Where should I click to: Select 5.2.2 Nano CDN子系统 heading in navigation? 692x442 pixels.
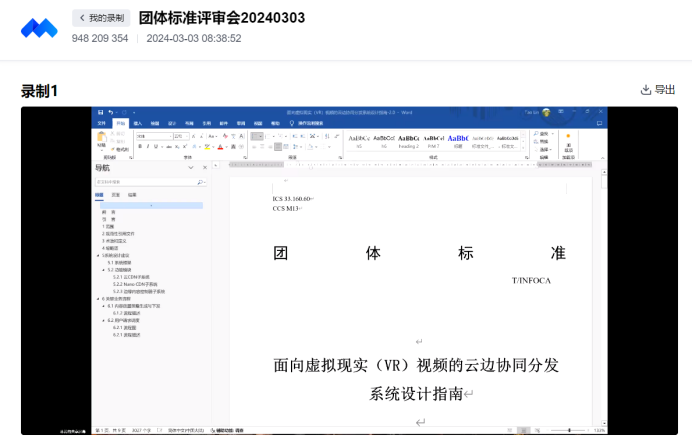(x=134, y=284)
